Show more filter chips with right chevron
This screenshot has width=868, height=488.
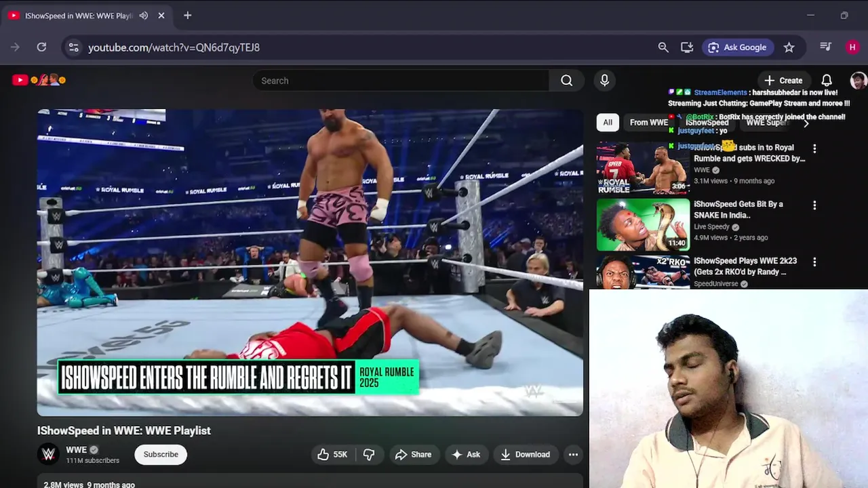click(806, 123)
